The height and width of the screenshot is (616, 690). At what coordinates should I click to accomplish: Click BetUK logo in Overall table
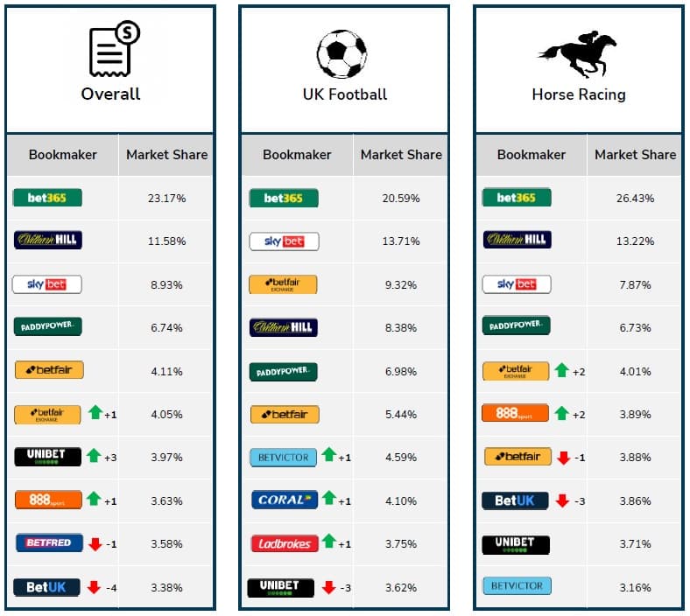(x=46, y=587)
